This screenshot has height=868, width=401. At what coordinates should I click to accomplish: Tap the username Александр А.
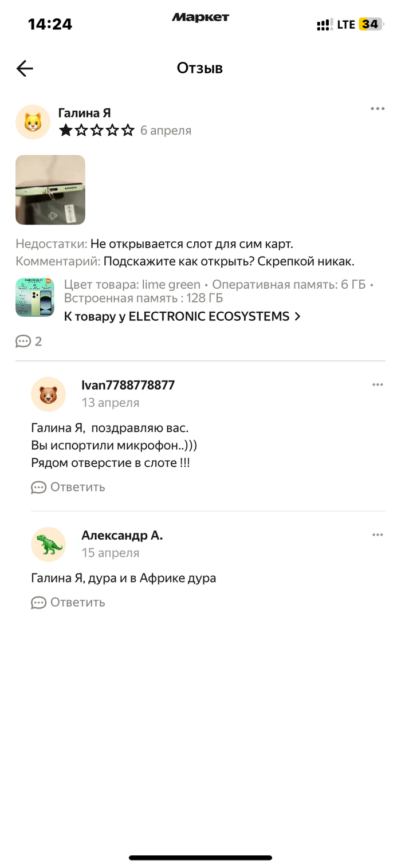coord(122,535)
